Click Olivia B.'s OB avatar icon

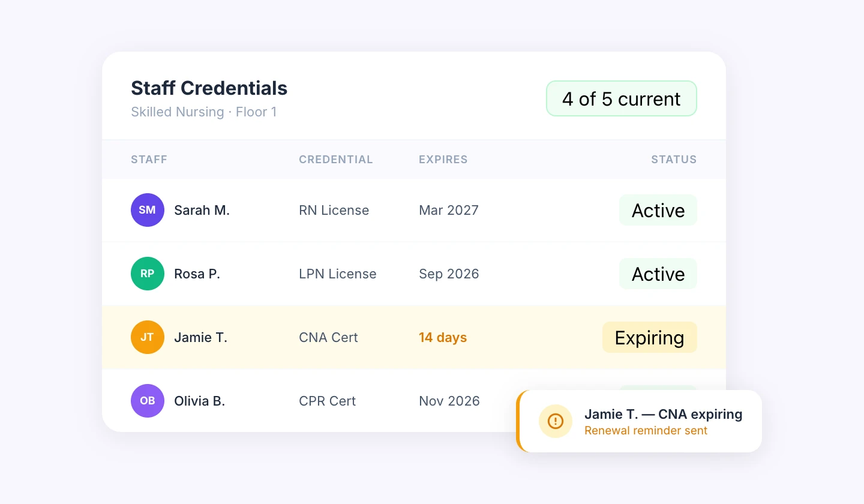(148, 401)
